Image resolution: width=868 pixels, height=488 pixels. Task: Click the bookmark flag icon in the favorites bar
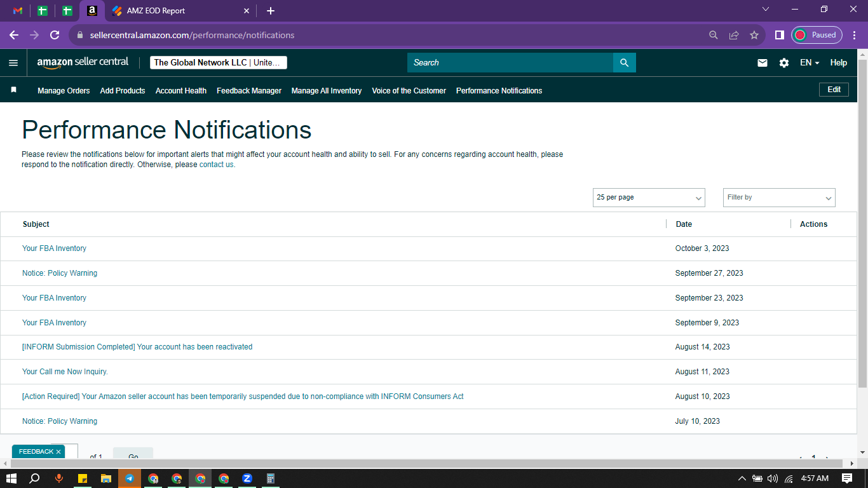13,90
